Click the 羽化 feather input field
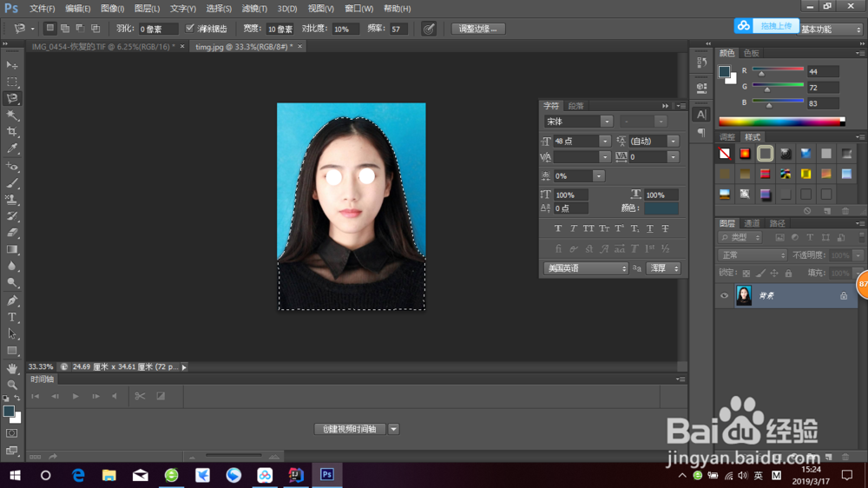868x488 pixels. pyautogui.click(x=157, y=29)
